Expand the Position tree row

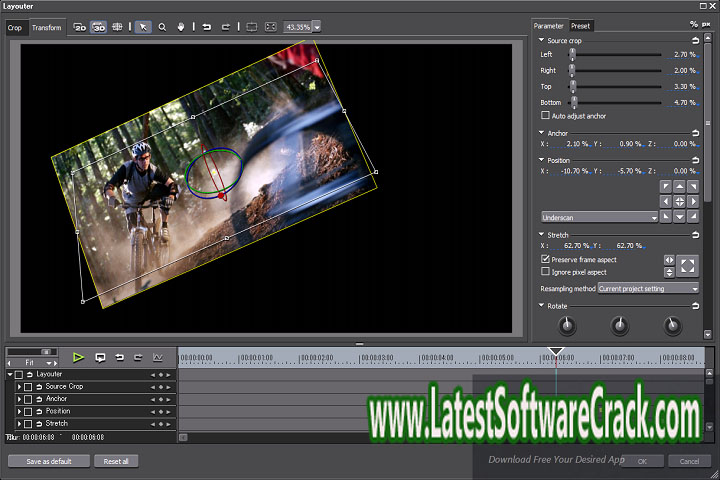coord(19,412)
